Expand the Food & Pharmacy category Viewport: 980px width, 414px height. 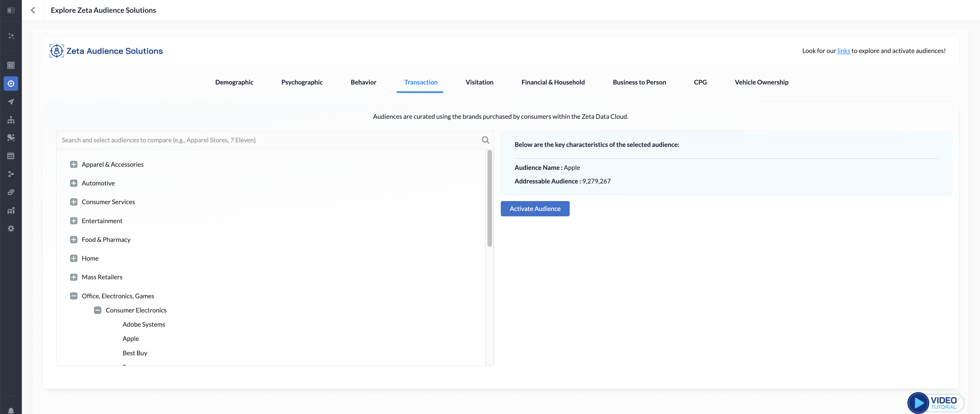tap(74, 239)
